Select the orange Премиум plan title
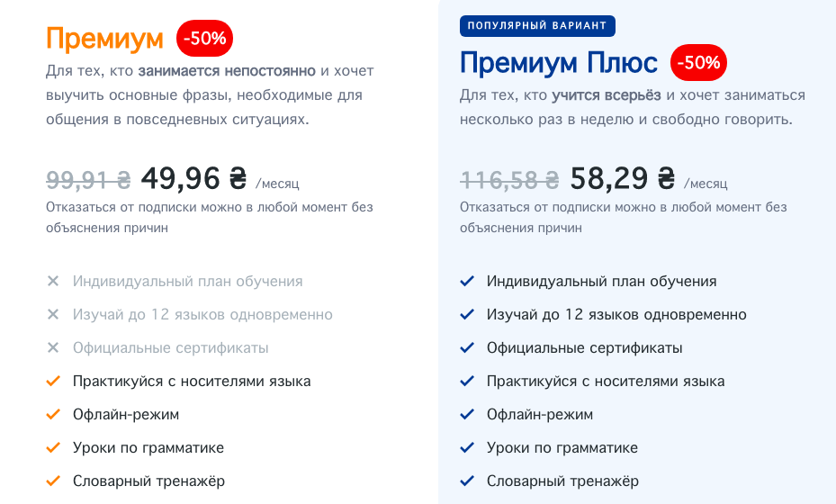This screenshot has width=836, height=504. (104, 39)
